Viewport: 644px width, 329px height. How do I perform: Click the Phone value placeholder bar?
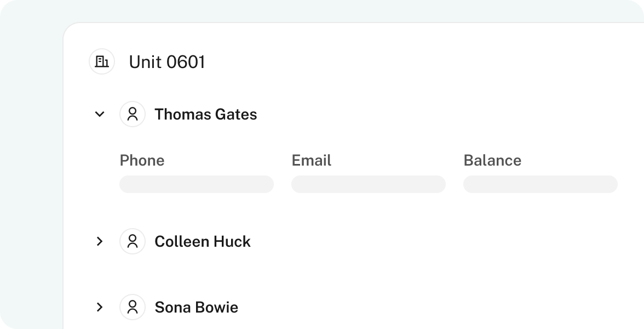click(x=197, y=184)
